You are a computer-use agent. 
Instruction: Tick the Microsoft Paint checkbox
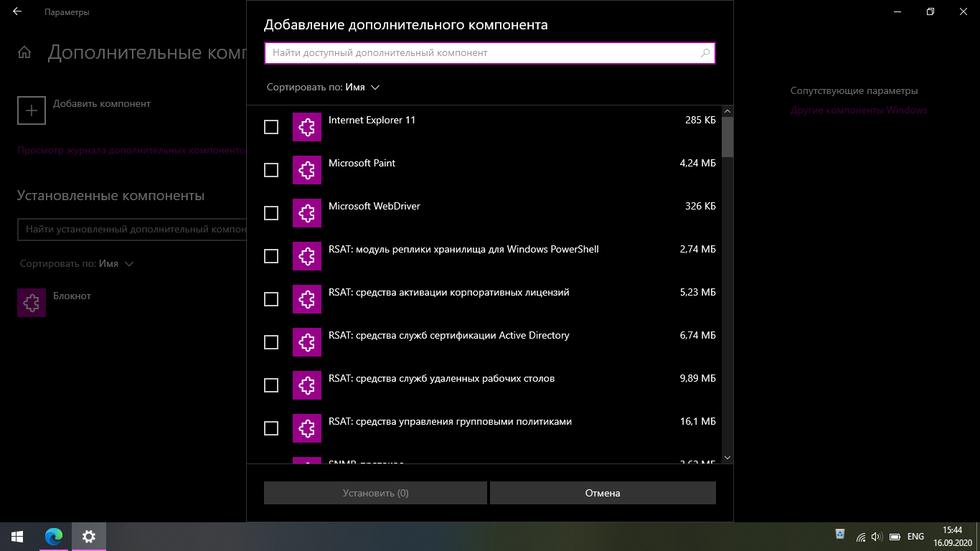[271, 170]
